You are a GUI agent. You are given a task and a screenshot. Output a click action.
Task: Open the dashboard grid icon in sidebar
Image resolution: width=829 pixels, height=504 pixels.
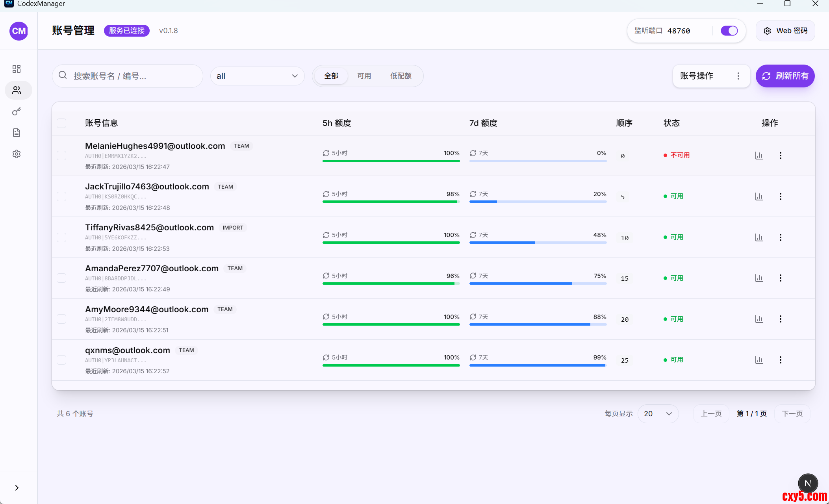[17, 69]
